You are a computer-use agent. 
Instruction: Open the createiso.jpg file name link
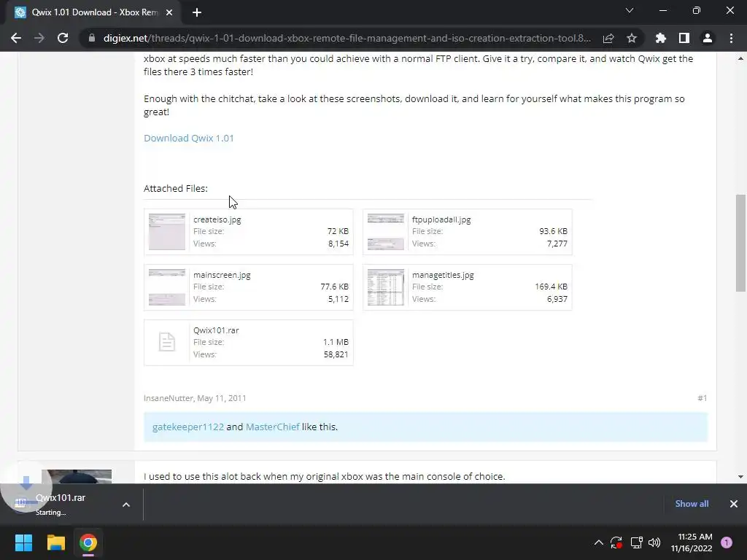(x=217, y=219)
